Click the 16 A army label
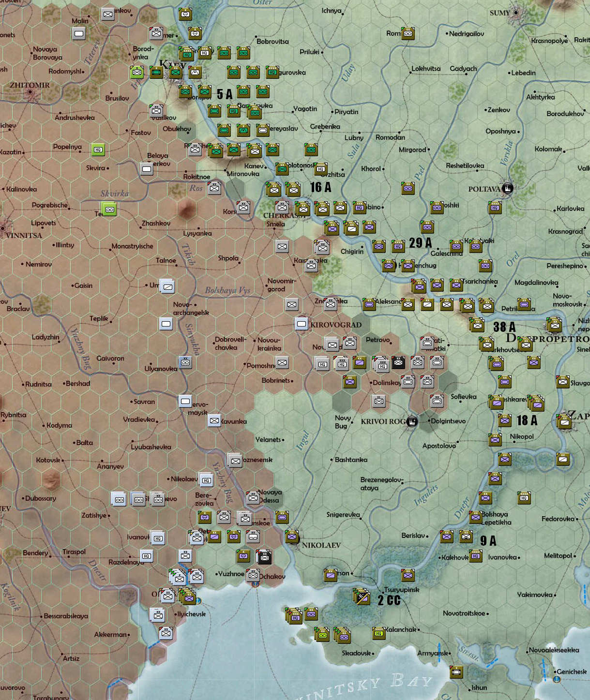Screen dimensions: 590x700 pos(320,187)
